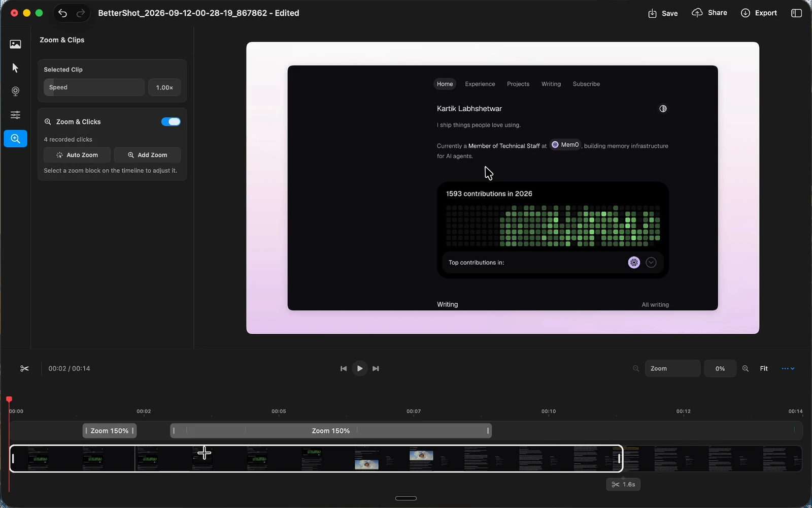Click the Speed slider of selected clip
812x508 pixels.
click(94, 87)
